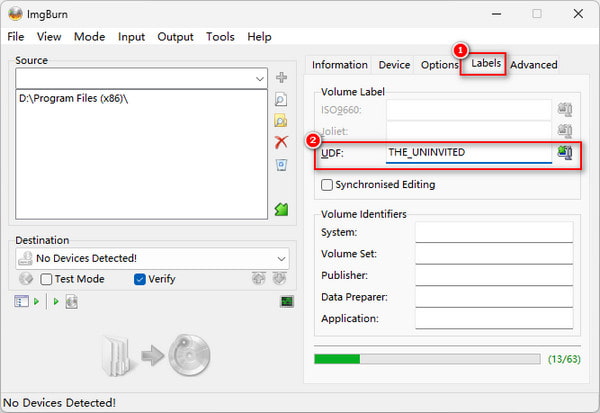Enable the Test Mode checkbox
The width and height of the screenshot is (600, 413).
[46, 279]
